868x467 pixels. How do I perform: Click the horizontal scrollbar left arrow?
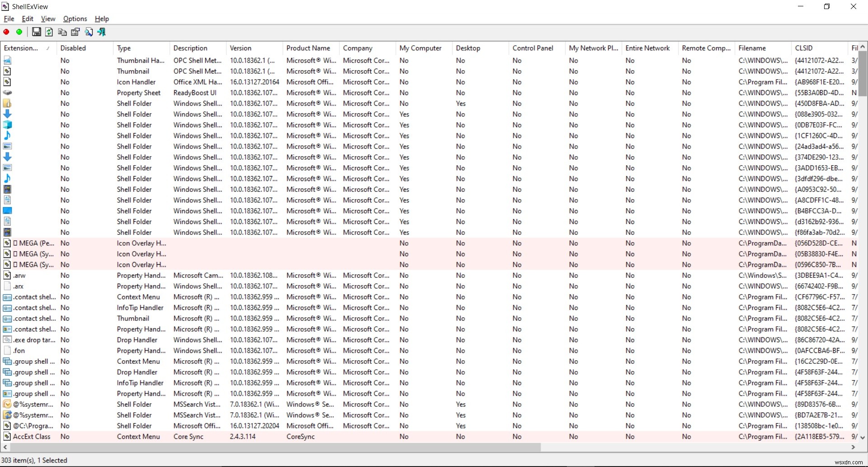coord(5,447)
